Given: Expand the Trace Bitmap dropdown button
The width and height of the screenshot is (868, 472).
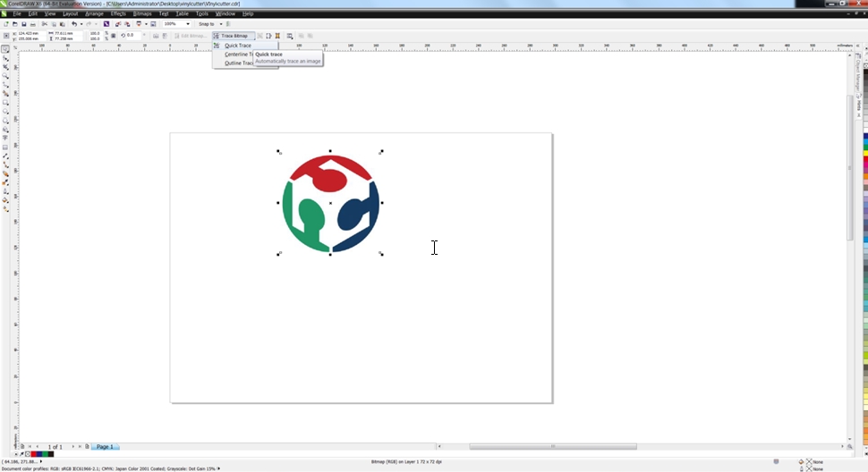Looking at the screenshot, I should click(233, 36).
